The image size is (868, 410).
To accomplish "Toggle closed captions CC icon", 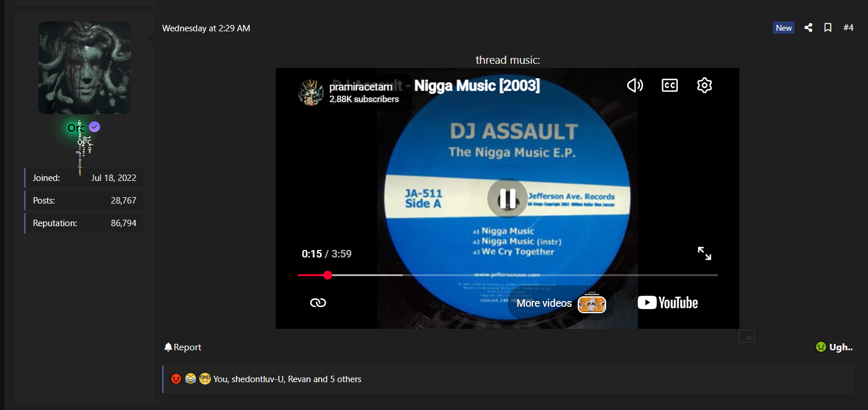I will (670, 85).
